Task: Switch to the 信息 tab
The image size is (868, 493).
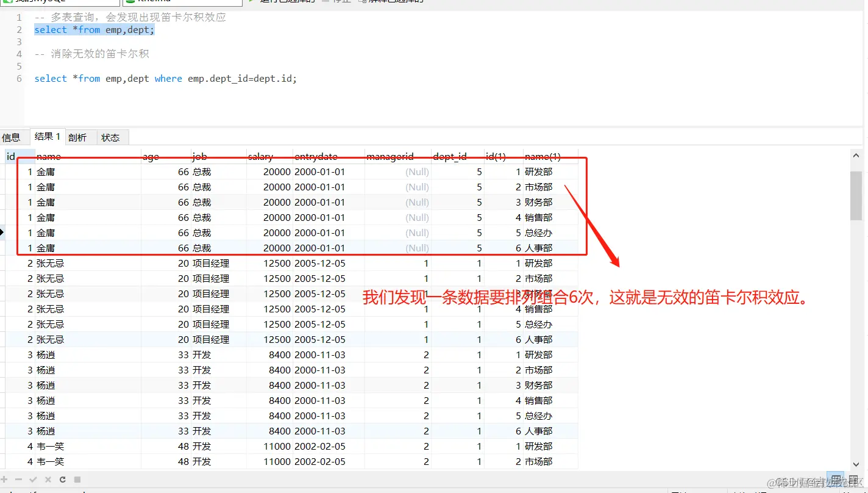Action: 11,137
